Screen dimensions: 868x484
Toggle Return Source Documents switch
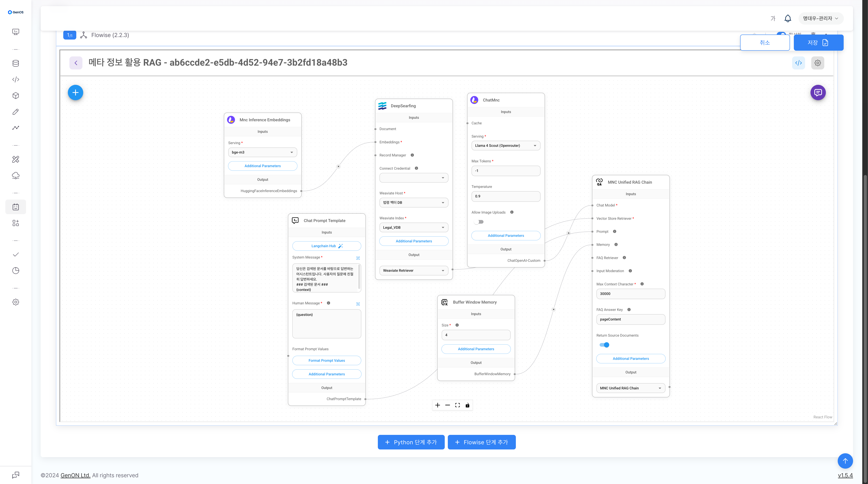pos(604,345)
